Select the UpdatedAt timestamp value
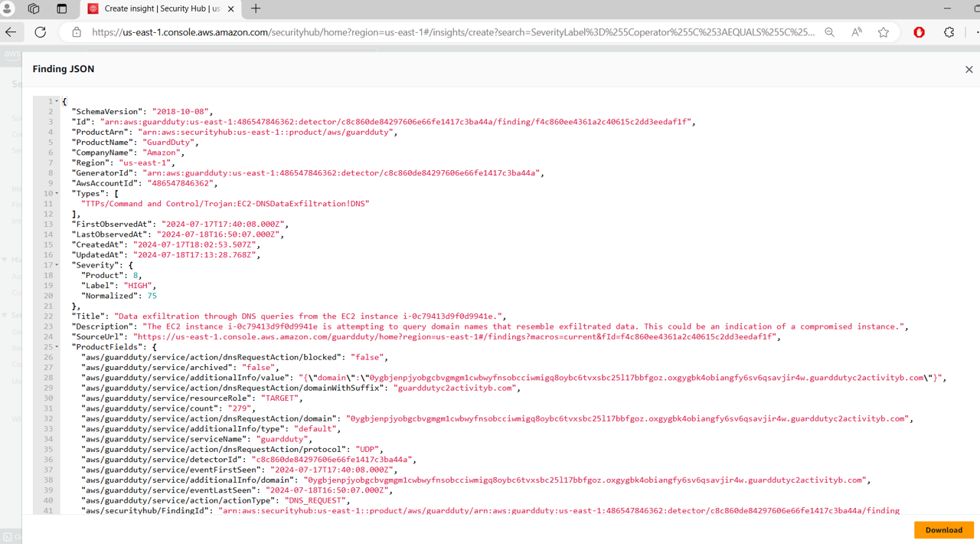Viewport: 980px width, 544px height. [x=194, y=254]
